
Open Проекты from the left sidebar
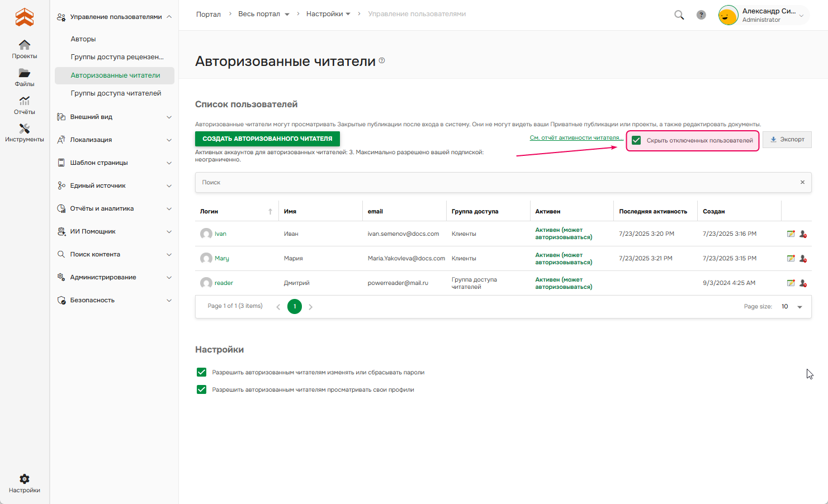(24, 49)
